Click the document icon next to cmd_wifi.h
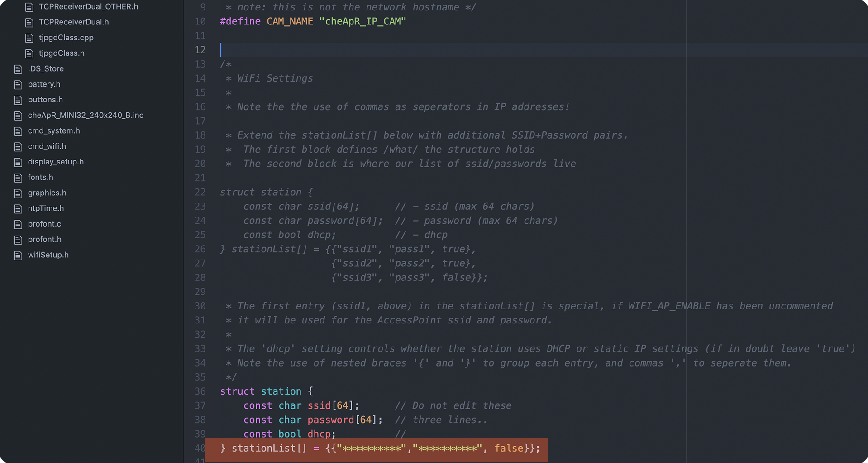868x463 pixels. 18,146
